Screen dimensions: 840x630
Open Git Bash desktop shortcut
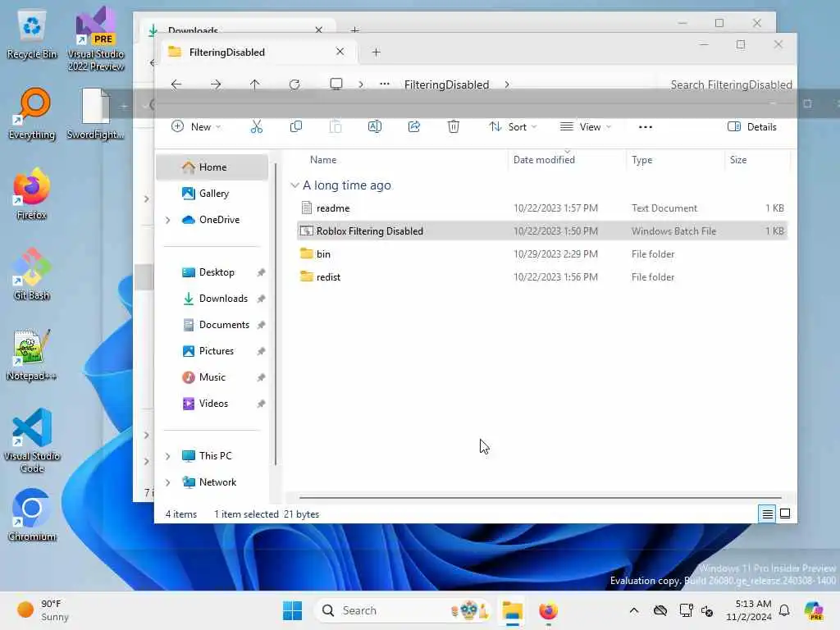pyautogui.click(x=32, y=274)
